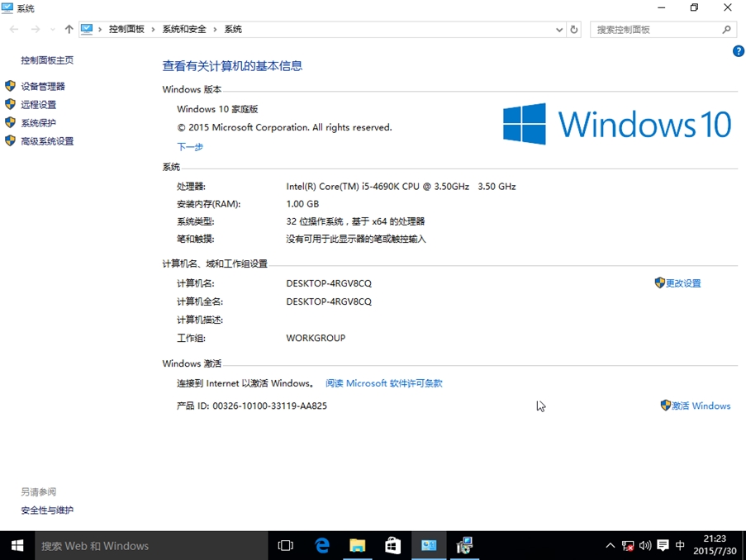Screen dimensions: 746x560
Task: Click the help question mark icon
Action: (x=738, y=51)
